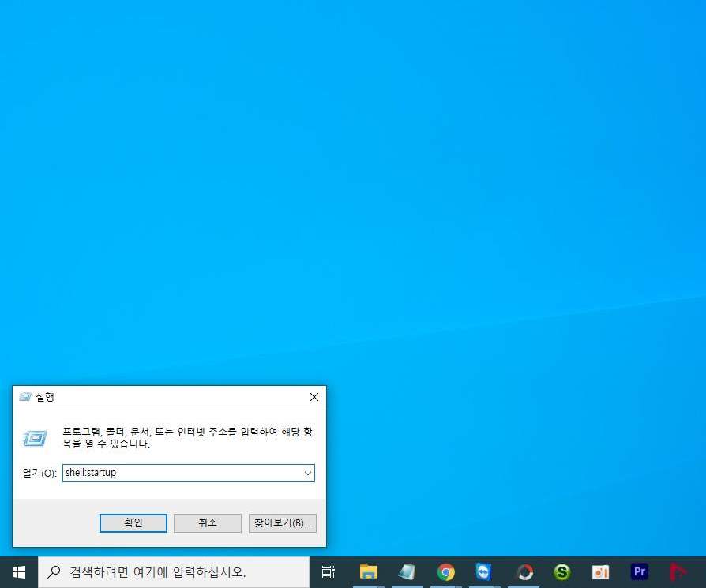The width and height of the screenshot is (706, 588).
Task: Click the red flag app icon at taskbar end
Action: (678, 571)
